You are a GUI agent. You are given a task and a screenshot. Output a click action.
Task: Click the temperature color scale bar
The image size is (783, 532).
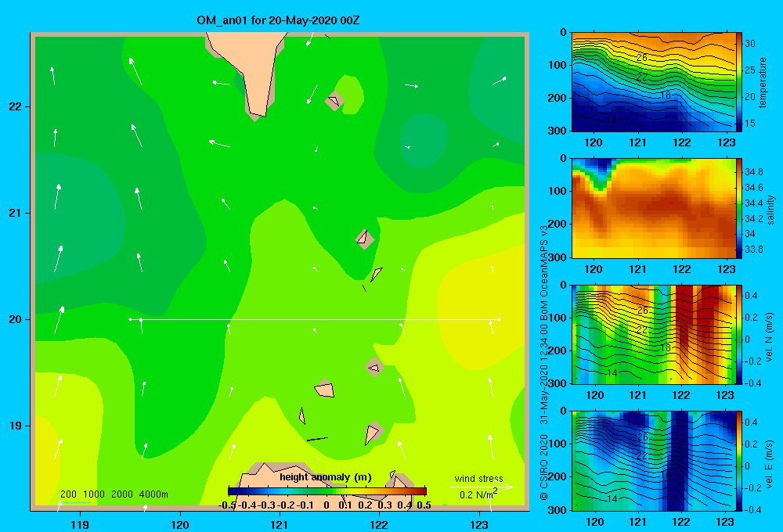click(x=739, y=82)
